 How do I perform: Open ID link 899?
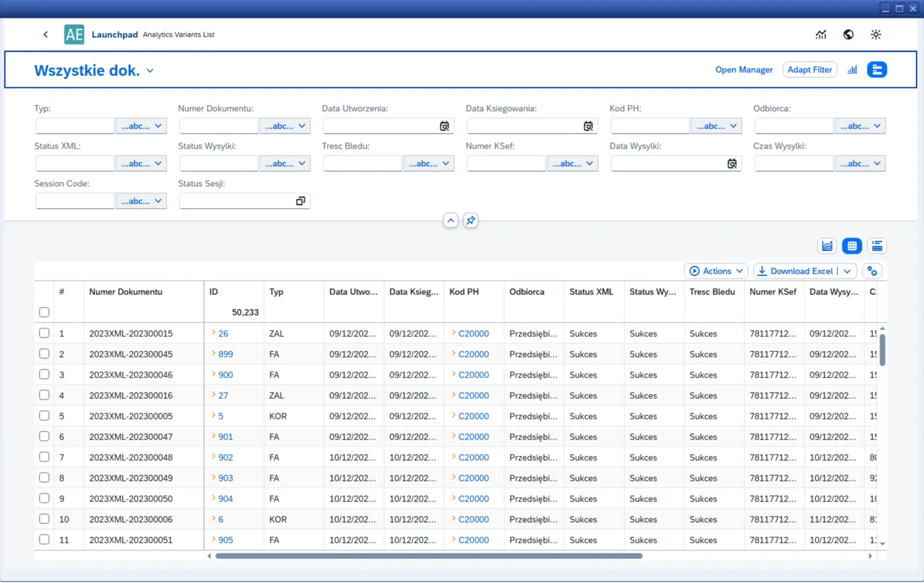[x=226, y=354]
